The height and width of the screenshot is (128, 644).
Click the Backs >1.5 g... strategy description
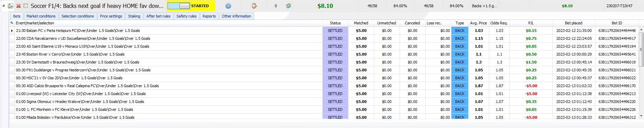click(484, 6)
